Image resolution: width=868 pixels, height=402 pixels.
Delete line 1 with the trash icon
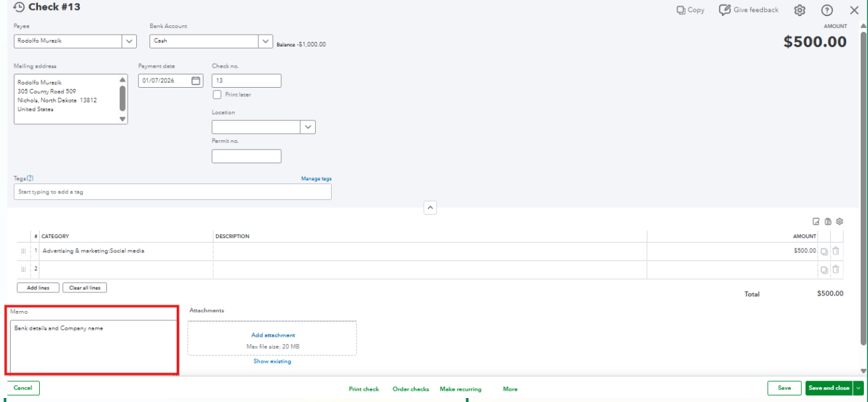click(836, 251)
